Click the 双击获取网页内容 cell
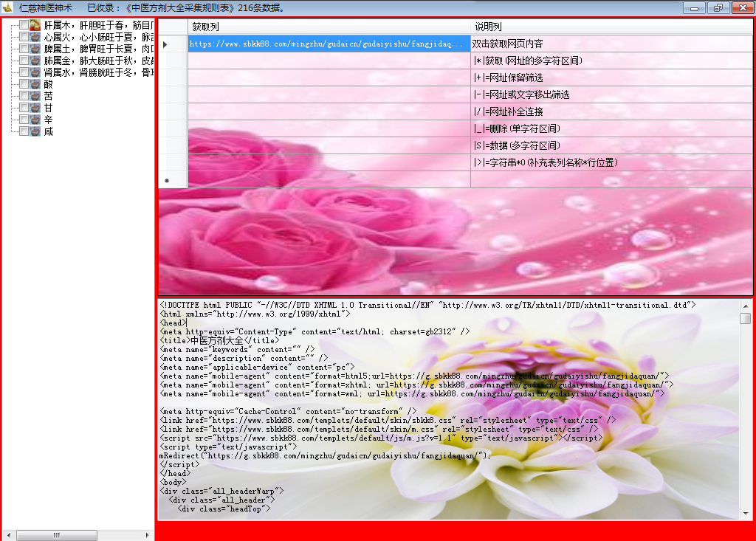 pos(611,44)
